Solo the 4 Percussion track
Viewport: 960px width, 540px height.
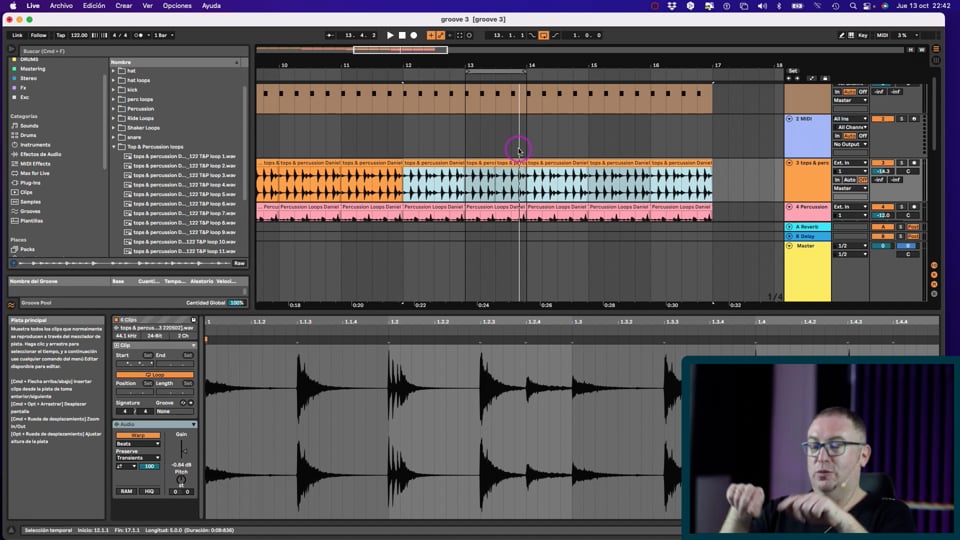click(901, 207)
